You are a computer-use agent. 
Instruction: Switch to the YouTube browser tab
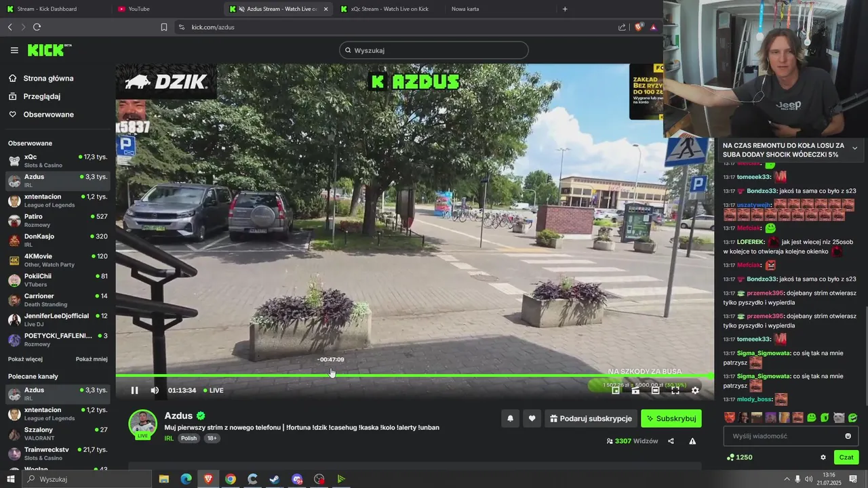tap(166, 9)
